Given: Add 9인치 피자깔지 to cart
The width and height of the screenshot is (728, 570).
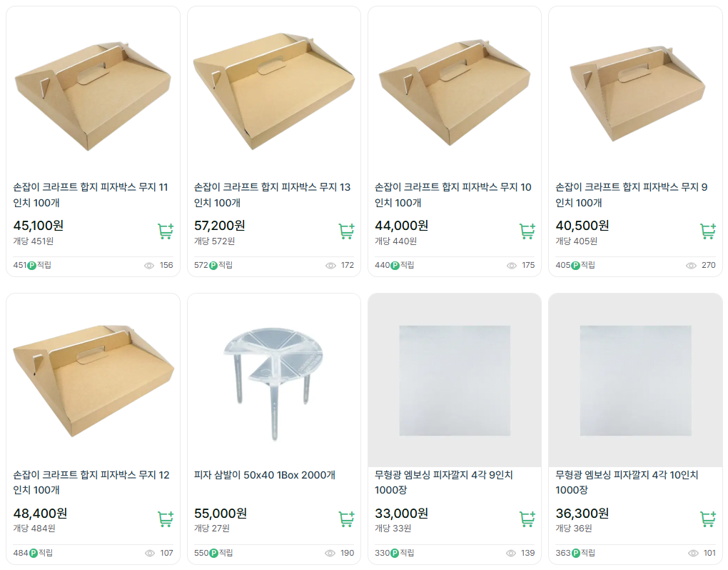Looking at the screenshot, I should tap(527, 519).
